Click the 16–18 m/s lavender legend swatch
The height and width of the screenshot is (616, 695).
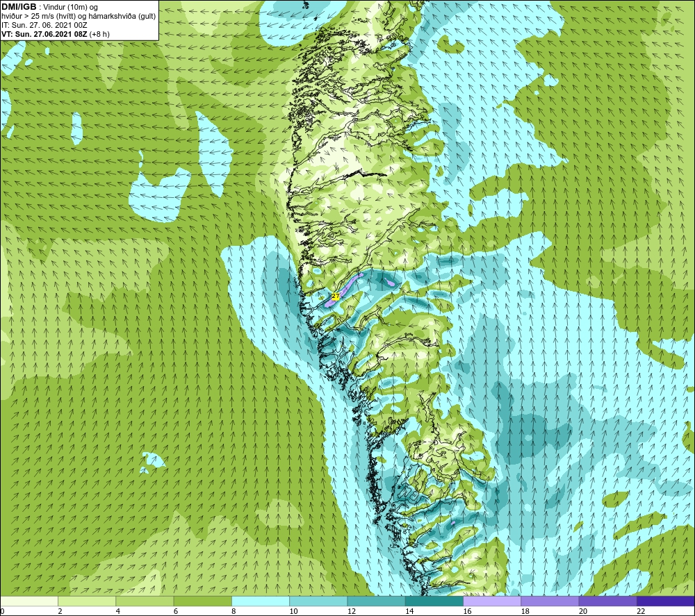pos(492,601)
